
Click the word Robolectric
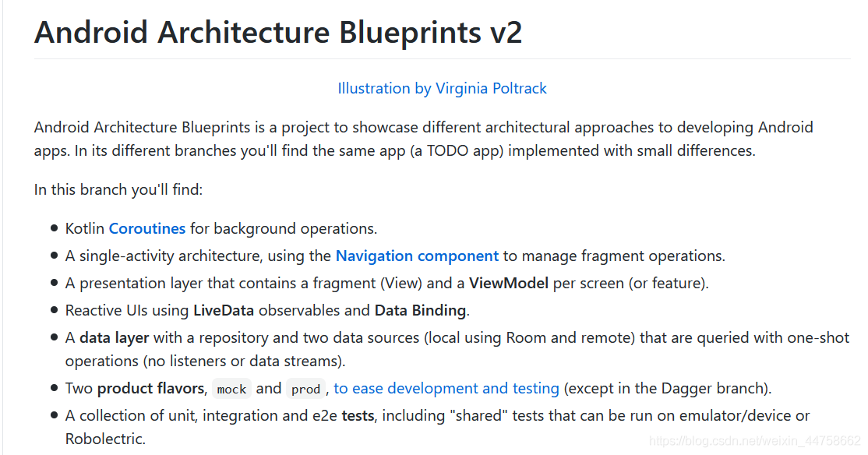[x=104, y=439]
